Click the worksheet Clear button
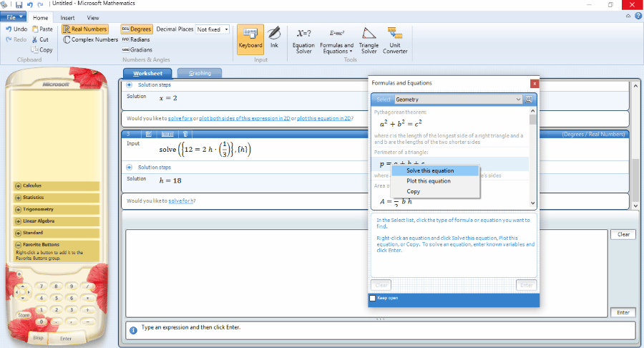 (x=623, y=234)
